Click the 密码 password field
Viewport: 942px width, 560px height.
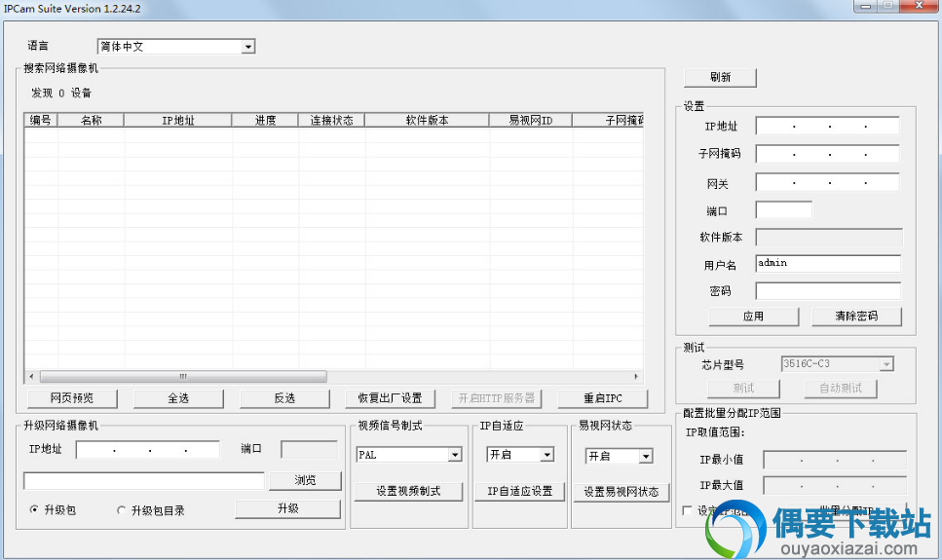coord(828,291)
